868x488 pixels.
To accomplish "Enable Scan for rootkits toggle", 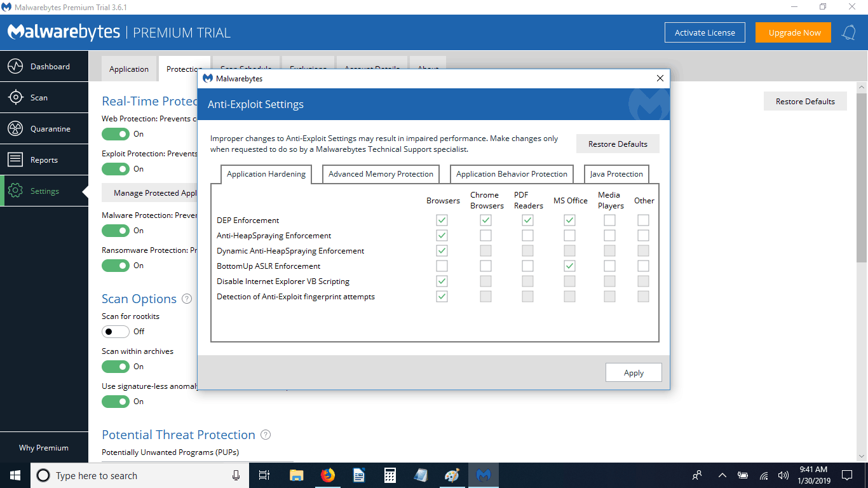I will click(x=116, y=332).
